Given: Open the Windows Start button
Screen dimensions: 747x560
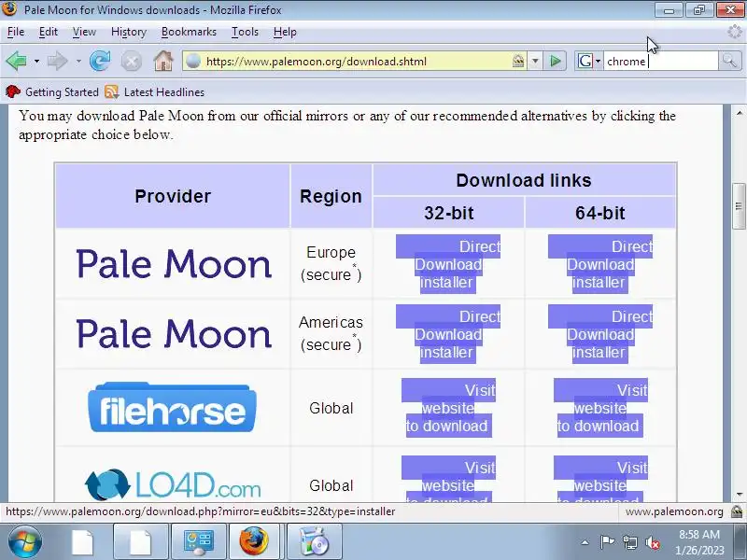Looking at the screenshot, I should pos(24,541).
